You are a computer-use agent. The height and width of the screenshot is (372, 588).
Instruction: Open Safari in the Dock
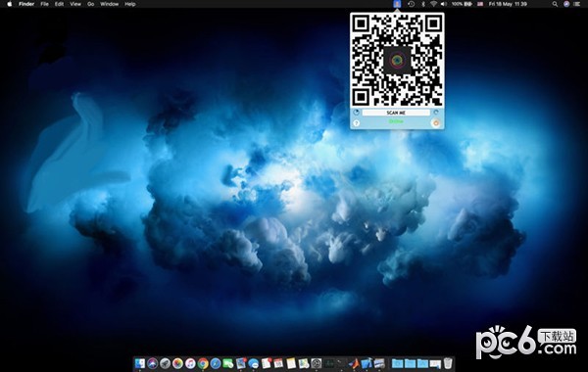[x=216, y=363]
